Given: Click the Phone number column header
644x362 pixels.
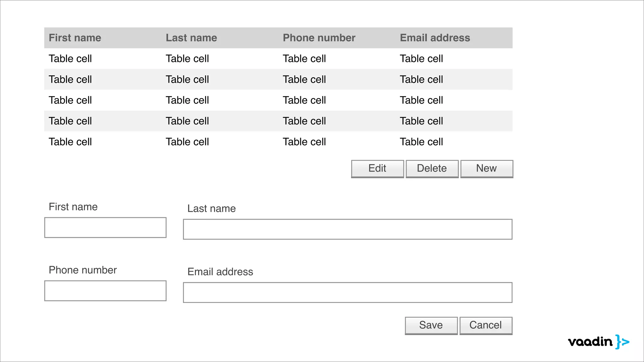Looking at the screenshot, I should (x=319, y=38).
